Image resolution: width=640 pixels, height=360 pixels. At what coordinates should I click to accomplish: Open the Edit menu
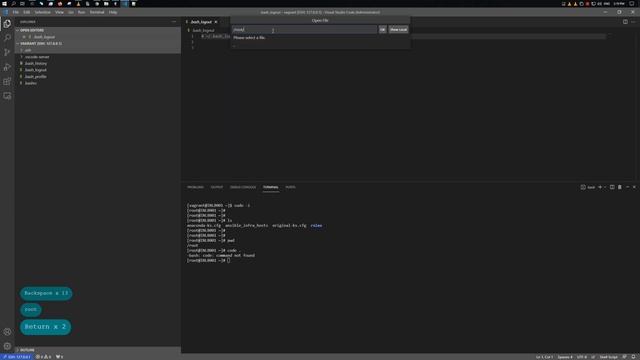pyautogui.click(x=27, y=12)
